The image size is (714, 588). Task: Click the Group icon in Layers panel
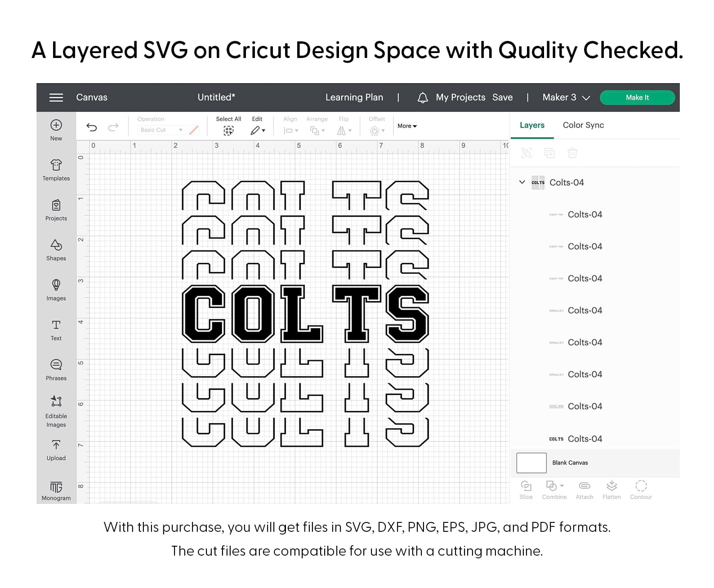pos(527,153)
